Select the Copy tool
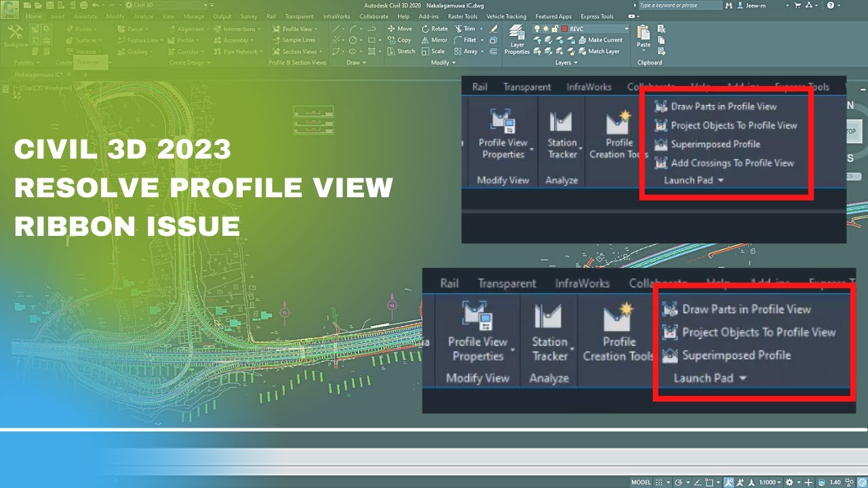 click(399, 40)
